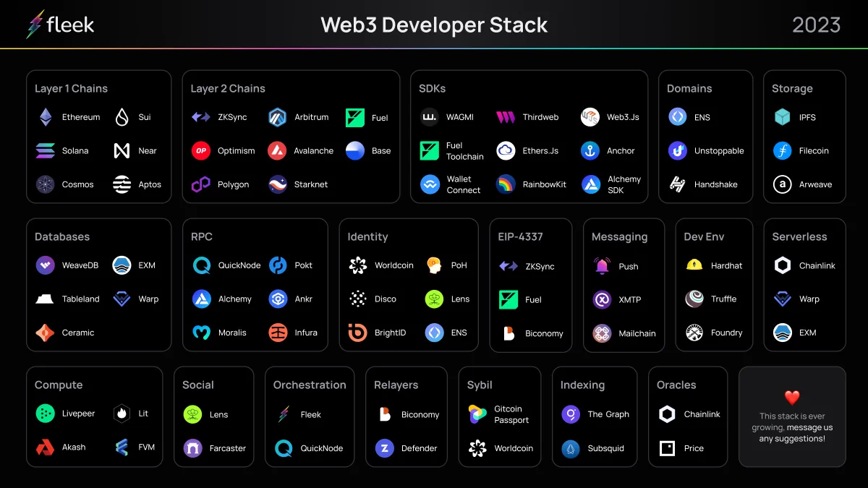Click the Ankr icon
Viewport: 868px width, 488px height.
coord(278,299)
